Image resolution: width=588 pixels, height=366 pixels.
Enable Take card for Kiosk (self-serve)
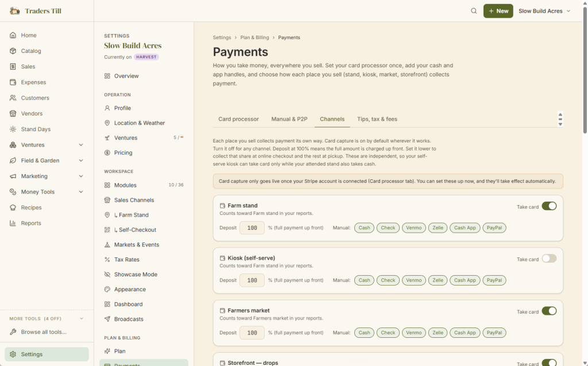tap(549, 259)
